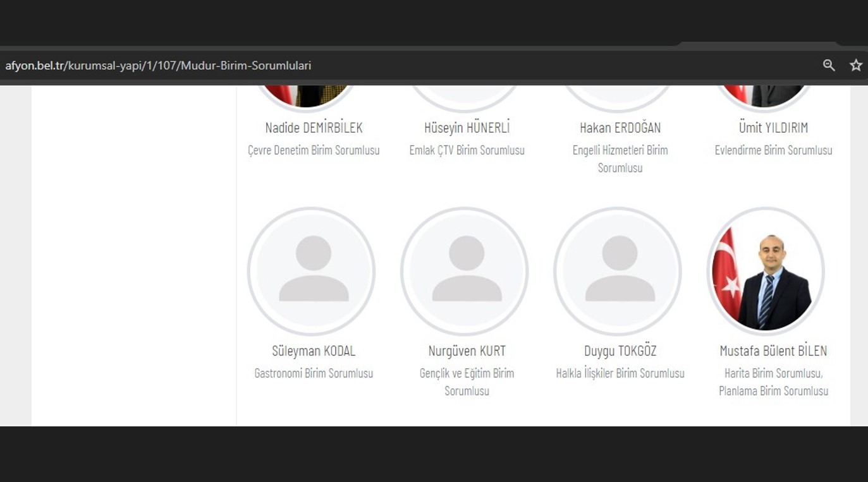Image resolution: width=868 pixels, height=482 pixels.
Task: Click Duygu TOKGÖZ's placeholder avatar
Action: 618,271
